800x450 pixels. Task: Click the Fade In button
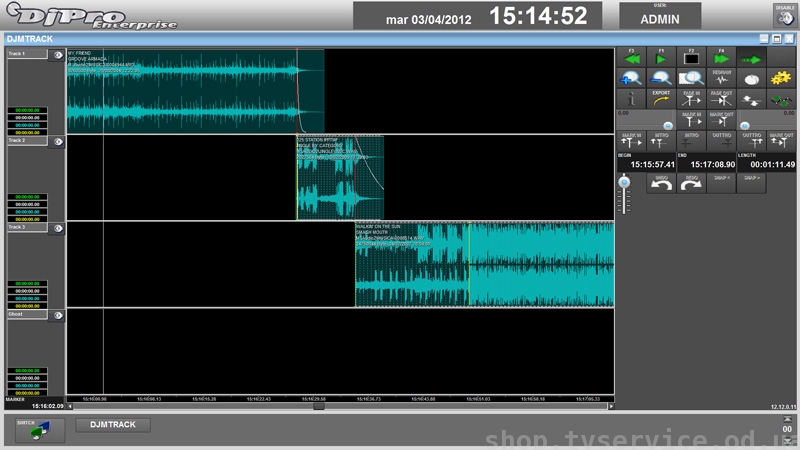click(x=691, y=99)
